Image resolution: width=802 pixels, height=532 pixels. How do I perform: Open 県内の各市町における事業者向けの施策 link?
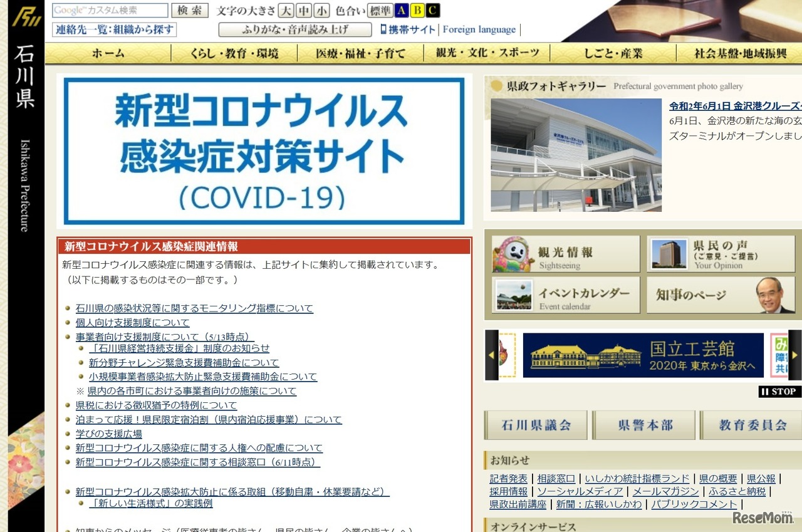192,391
